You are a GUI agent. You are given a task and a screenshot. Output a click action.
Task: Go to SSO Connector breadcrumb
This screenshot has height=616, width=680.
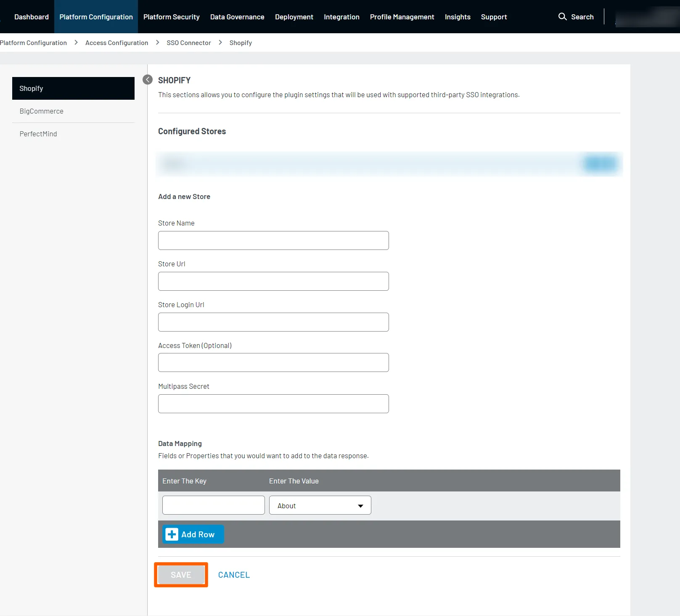tap(189, 43)
